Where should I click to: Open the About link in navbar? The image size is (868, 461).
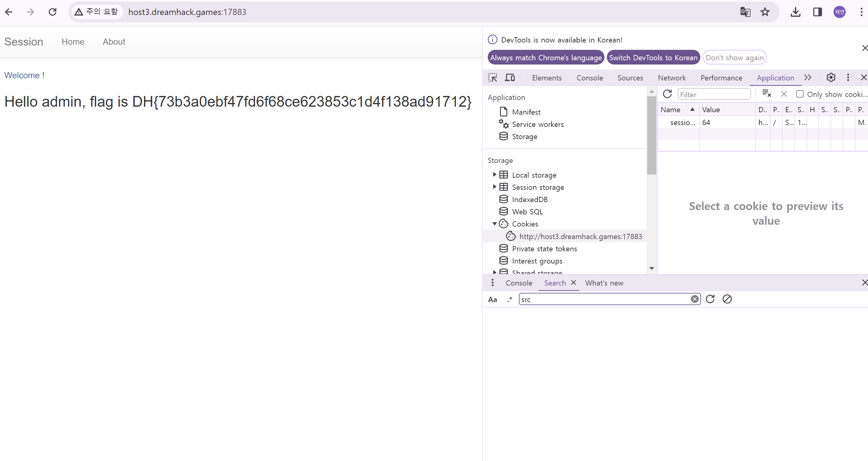click(x=114, y=42)
